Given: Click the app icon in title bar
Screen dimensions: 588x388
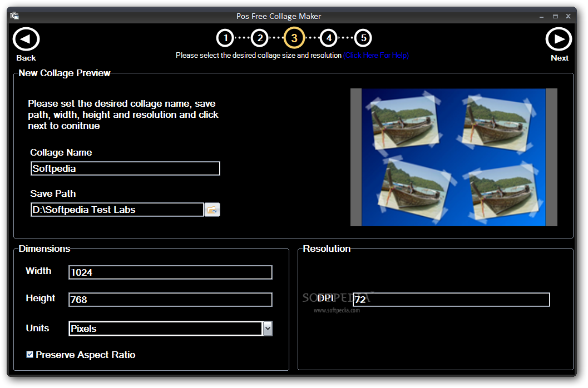Looking at the screenshot, I should coord(14,16).
